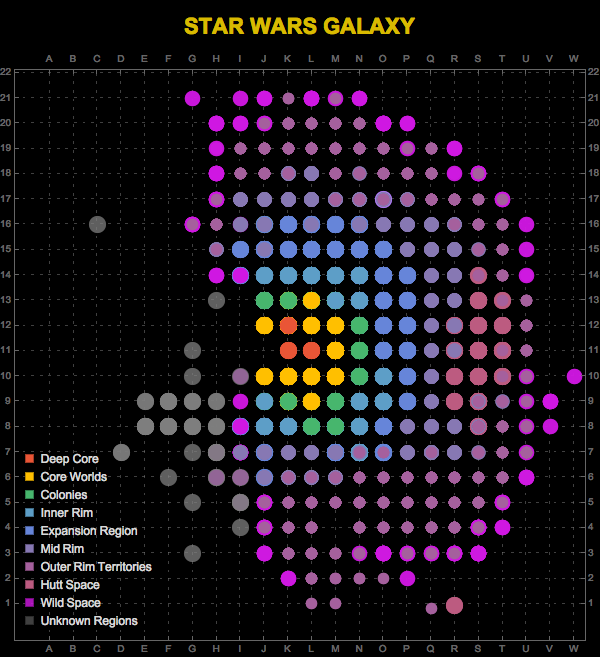600x657 pixels.
Task: Select the green Colonies dot at J13
Action: (264, 300)
